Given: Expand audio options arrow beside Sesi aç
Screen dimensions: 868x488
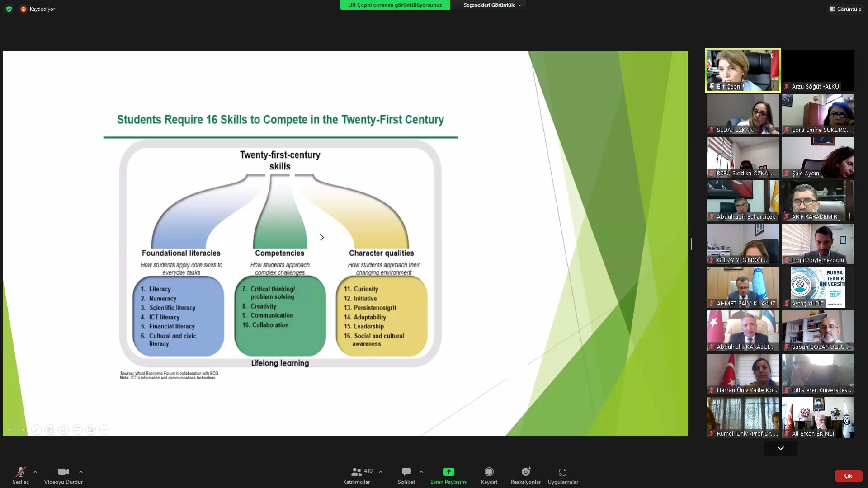Looking at the screenshot, I should [x=35, y=472].
